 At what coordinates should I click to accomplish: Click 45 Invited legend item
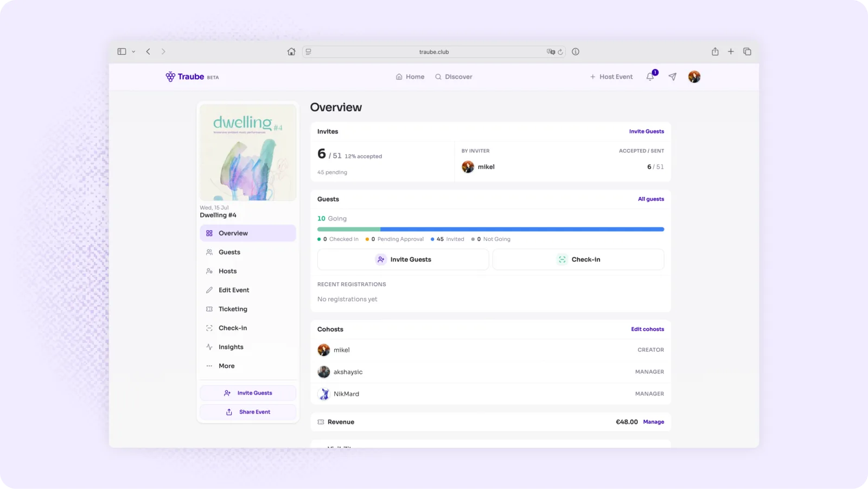tap(448, 239)
